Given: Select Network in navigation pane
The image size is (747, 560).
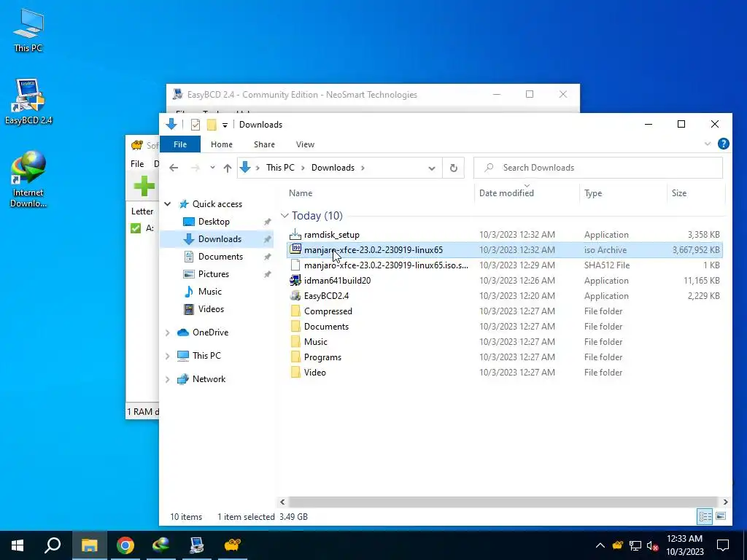Looking at the screenshot, I should coord(209,379).
